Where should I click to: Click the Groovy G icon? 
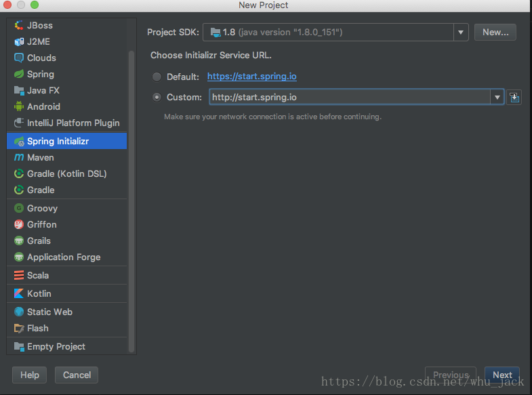(19, 208)
